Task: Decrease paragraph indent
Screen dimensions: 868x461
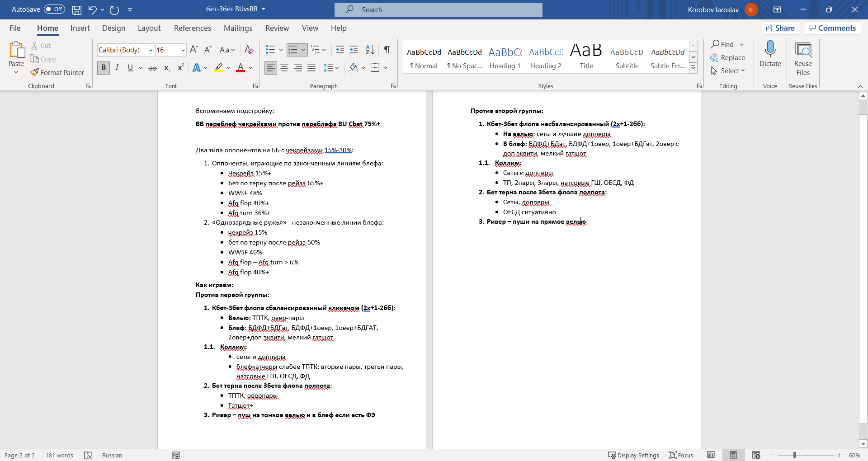Action: click(340, 50)
